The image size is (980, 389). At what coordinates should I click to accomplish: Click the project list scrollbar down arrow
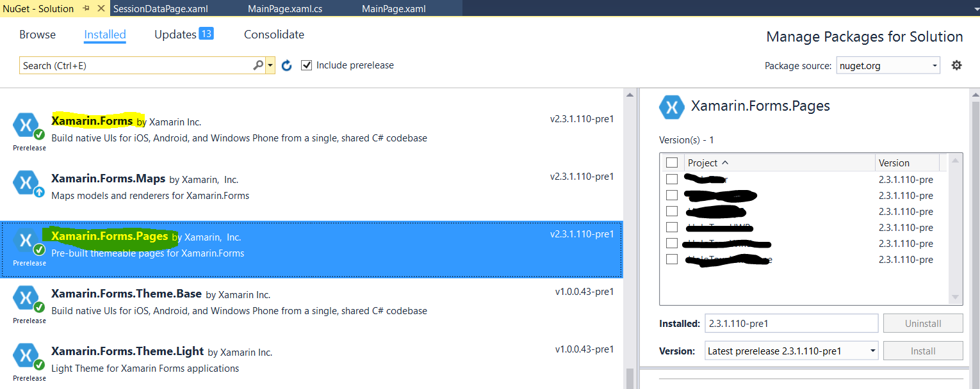click(956, 298)
